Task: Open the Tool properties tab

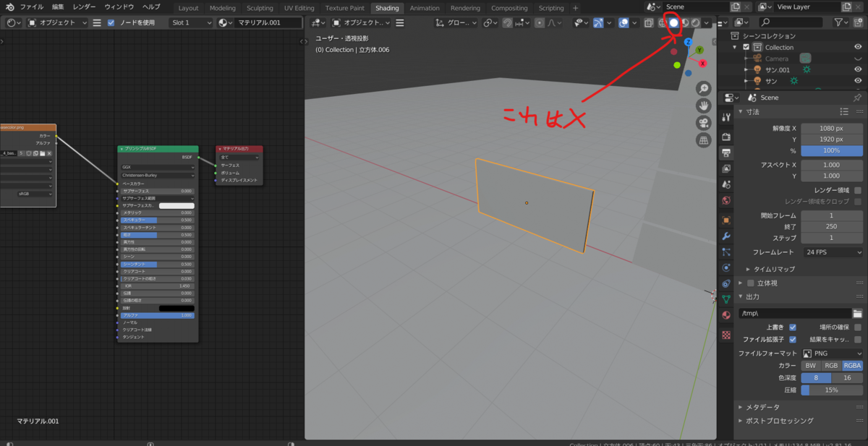Action: pyautogui.click(x=726, y=116)
